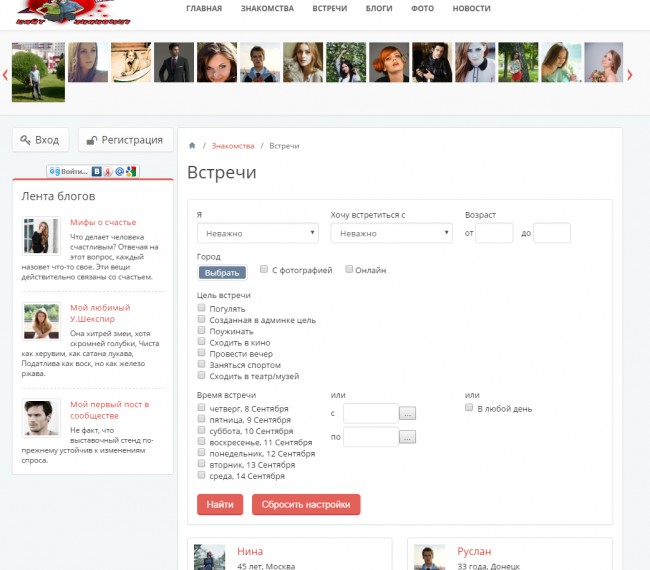
Task: Tick the 'Онлайн' checkbox
Action: (x=349, y=269)
